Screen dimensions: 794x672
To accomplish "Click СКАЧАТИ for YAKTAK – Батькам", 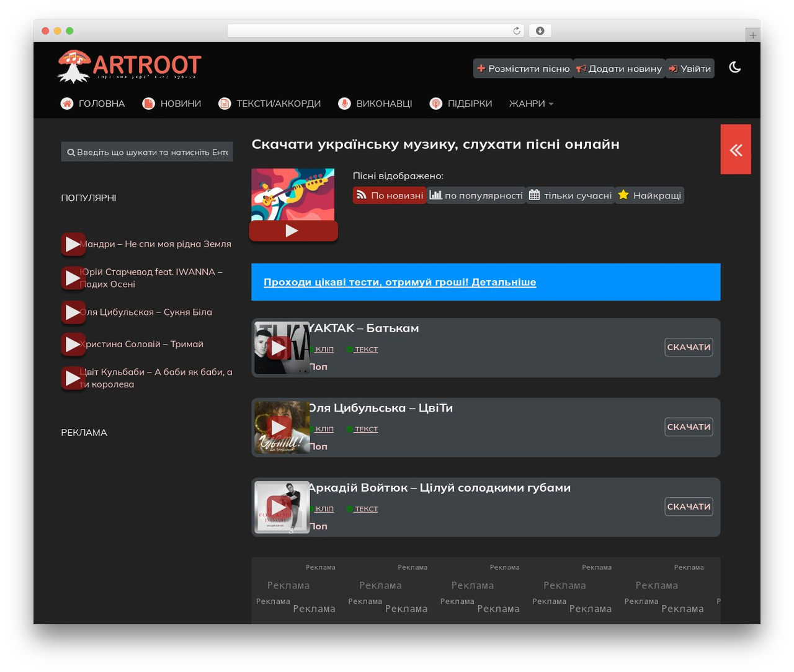I will [x=689, y=347].
